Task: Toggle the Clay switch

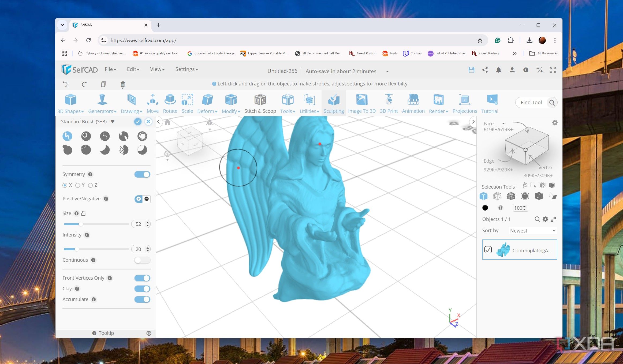Action: 142,289
